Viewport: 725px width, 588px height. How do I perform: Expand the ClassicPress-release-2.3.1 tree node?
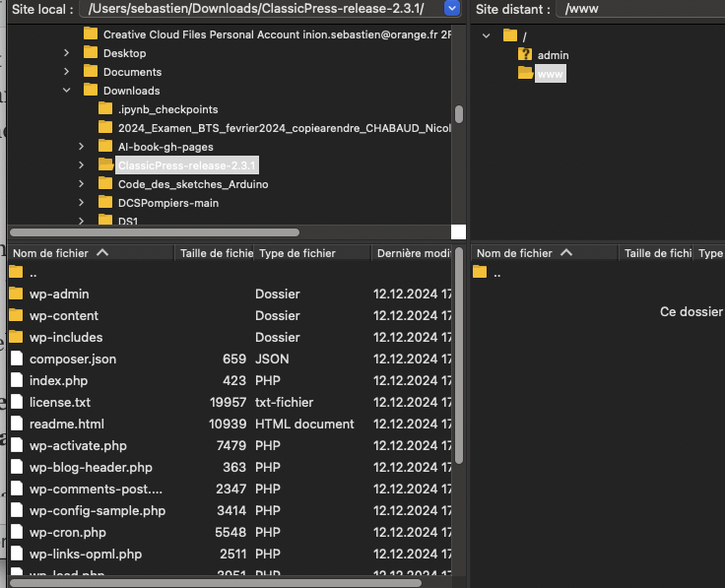click(x=81, y=165)
